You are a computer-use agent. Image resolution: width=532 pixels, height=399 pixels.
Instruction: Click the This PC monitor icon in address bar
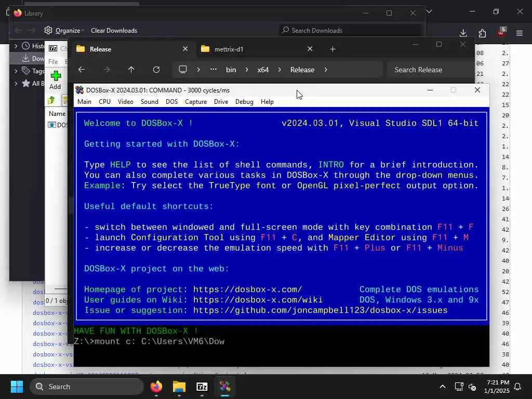tap(183, 70)
